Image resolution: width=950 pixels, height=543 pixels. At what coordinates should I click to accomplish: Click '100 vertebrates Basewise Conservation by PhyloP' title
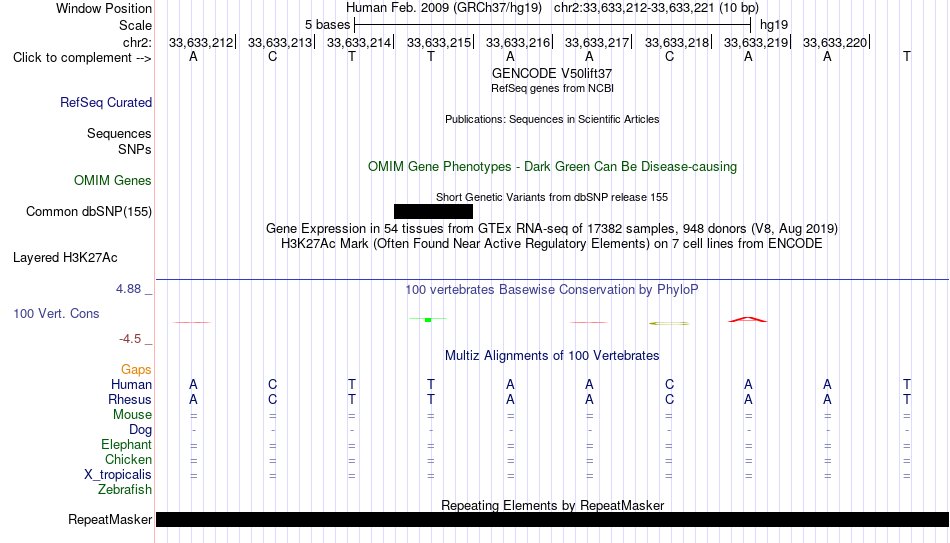552,290
